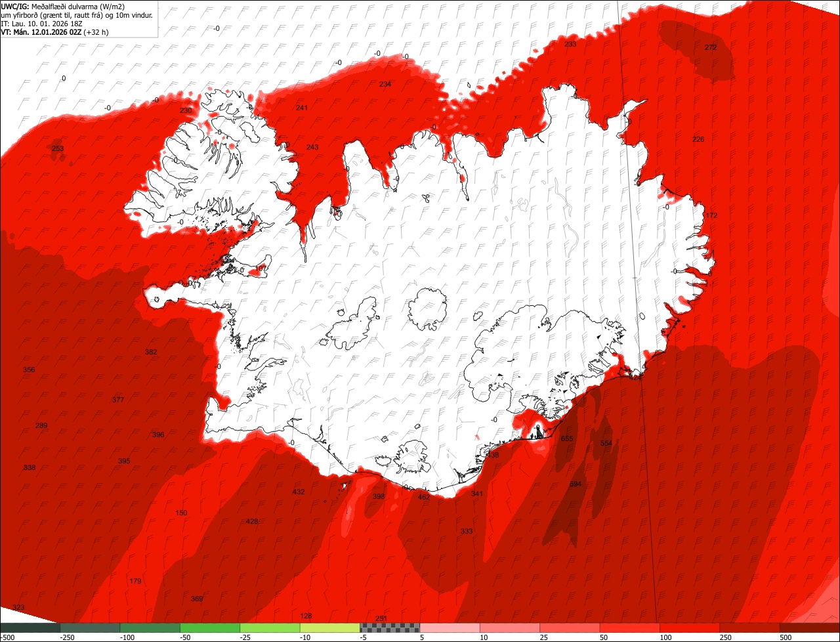Select the flux value 226 east of Iceland

pos(698,139)
